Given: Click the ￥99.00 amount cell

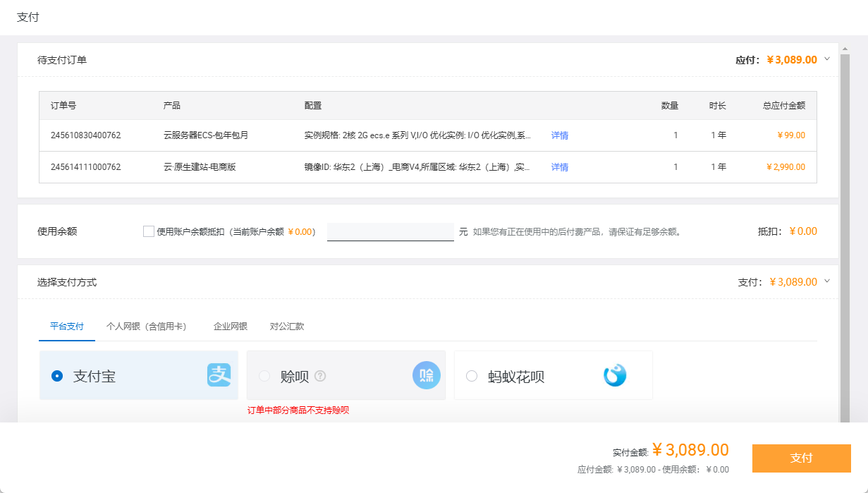Looking at the screenshot, I should click(791, 135).
